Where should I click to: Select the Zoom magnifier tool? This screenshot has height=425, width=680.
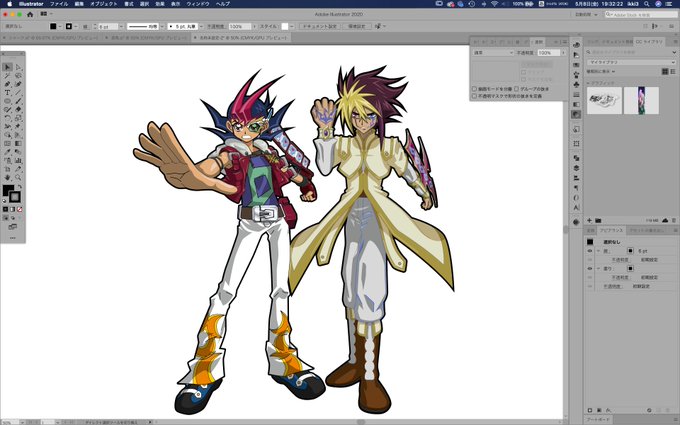pos(18,177)
